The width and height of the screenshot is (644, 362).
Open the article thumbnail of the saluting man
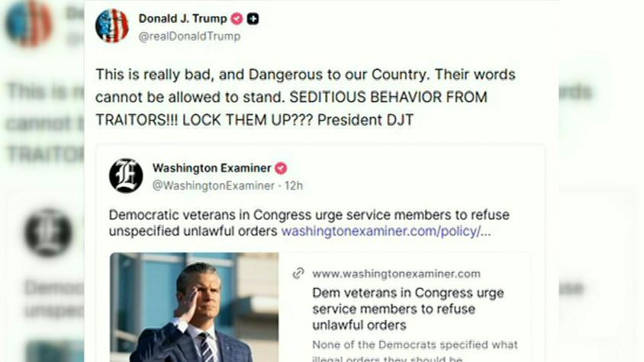[x=194, y=307]
